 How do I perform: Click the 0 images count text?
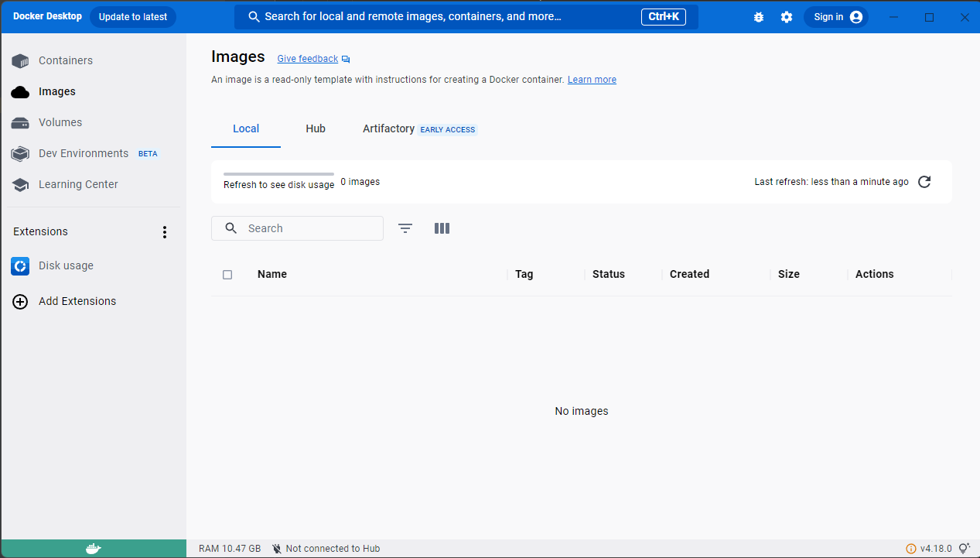pyautogui.click(x=360, y=182)
